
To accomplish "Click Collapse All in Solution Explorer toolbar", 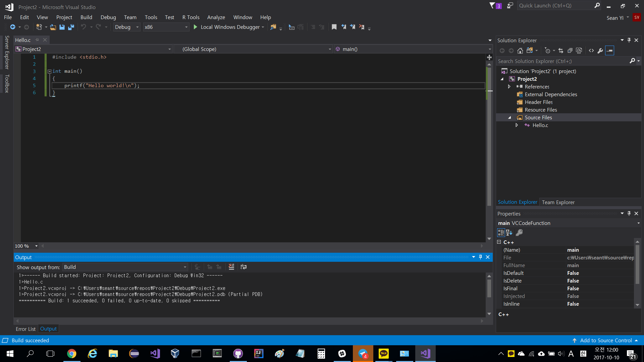I will pyautogui.click(x=570, y=51).
